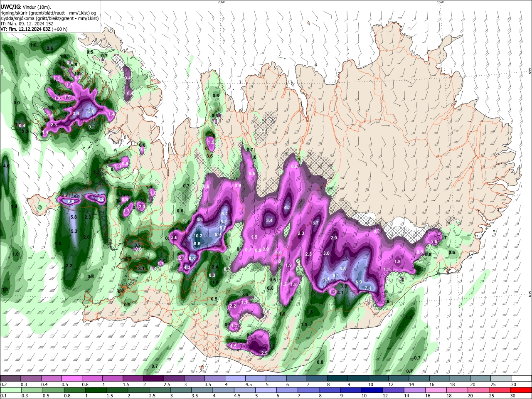Click the 6.0 value label on the map
Viewport: 532px width, 399px height.
71,202
